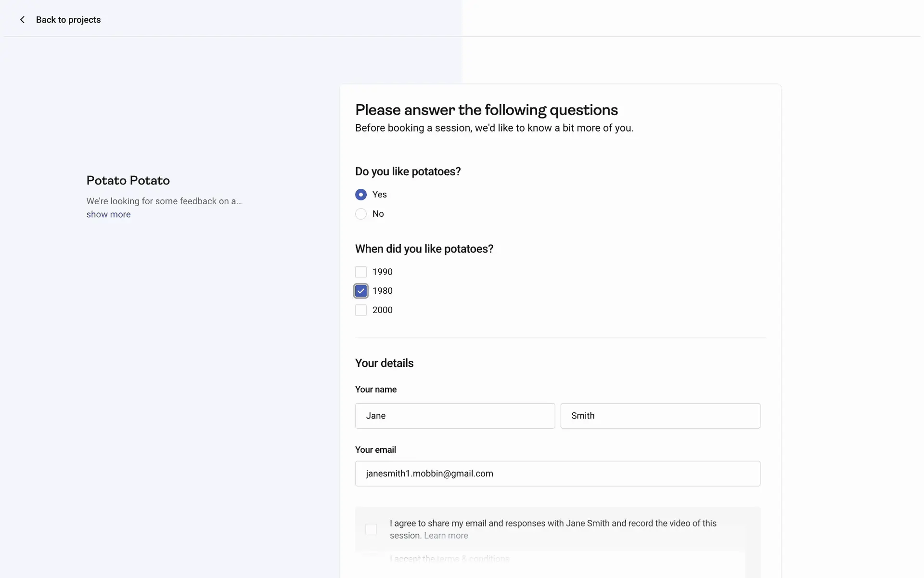The width and height of the screenshot is (924, 578).
Task: Click the truncated project description text
Action: (x=164, y=201)
